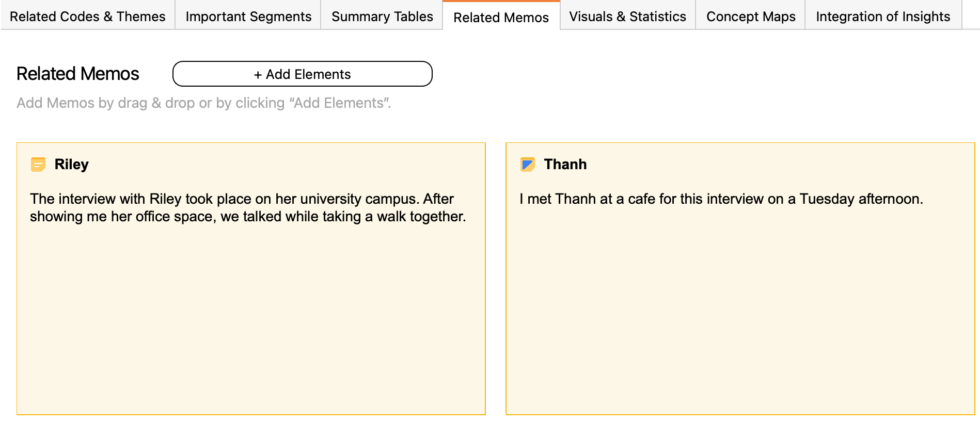Screen dimensions: 980x424
Task: Open the Visuals & Statistics tab
Action: point(627,17)
